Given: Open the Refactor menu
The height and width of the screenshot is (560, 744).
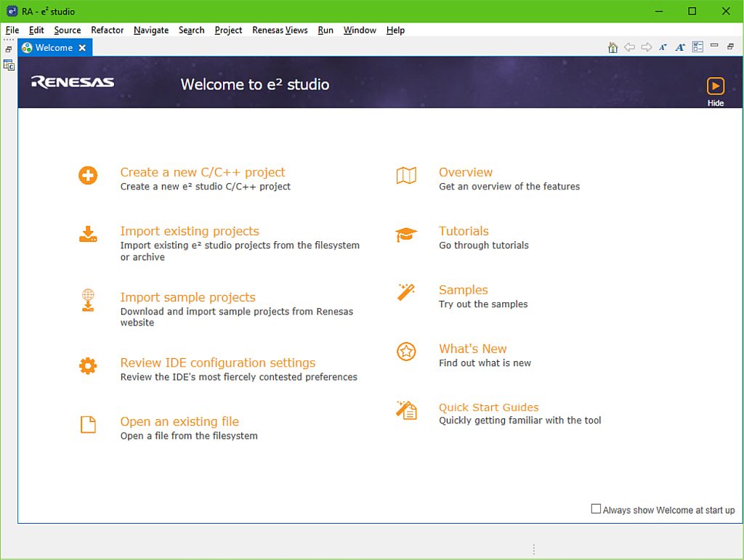Looking at the screenshot, I should 107,31.
